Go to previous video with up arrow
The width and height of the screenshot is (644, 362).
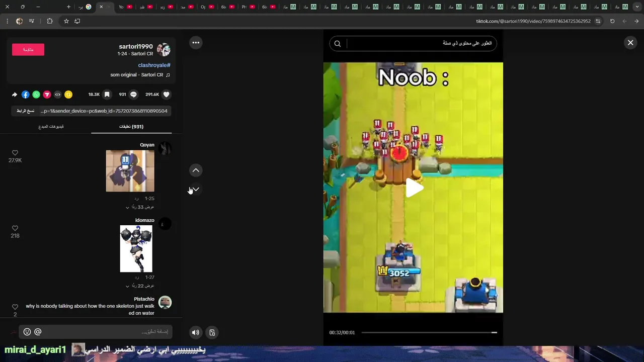(196, 170)
